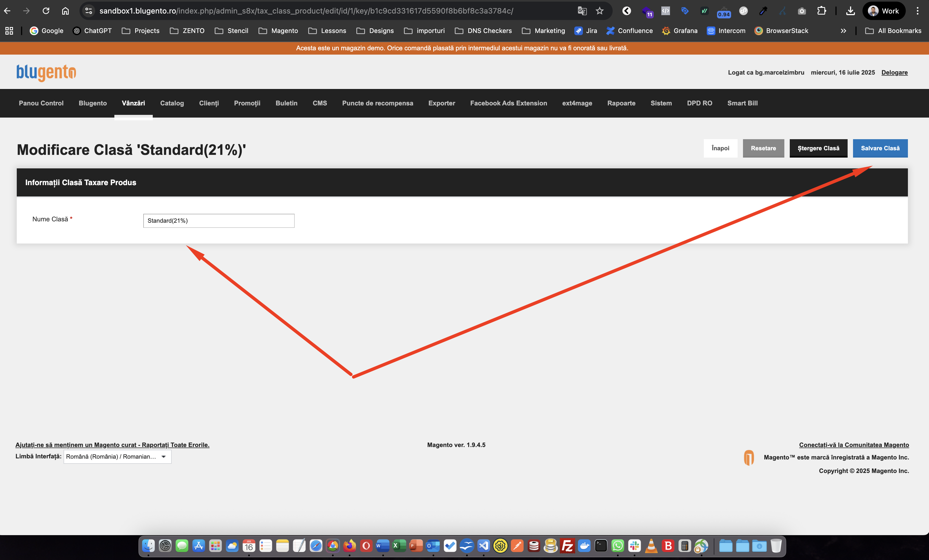The width and height of the screenshot is (929, 560).
Task: Click the site information icon in address bar
Action: click(89, 11)
